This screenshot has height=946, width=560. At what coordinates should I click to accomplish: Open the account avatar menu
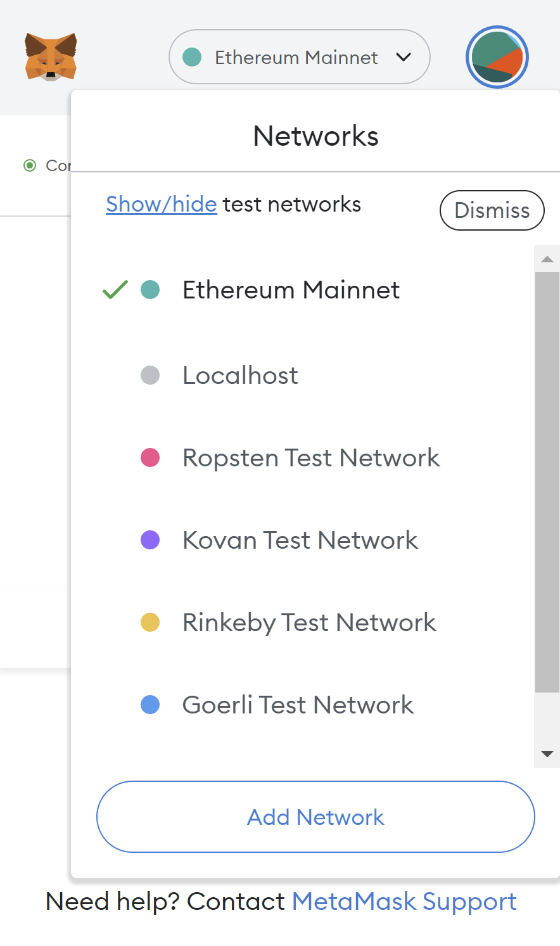click(497, 57)
